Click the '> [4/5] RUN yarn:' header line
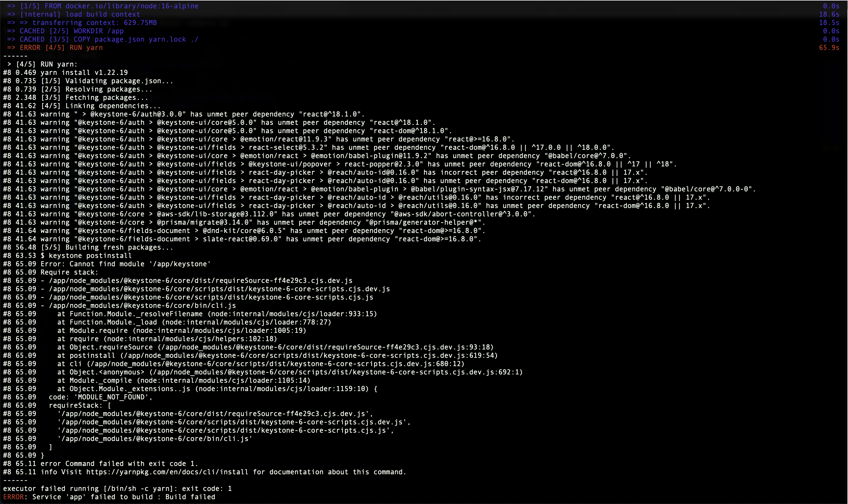This screenshot has height=504, width=848. point(43,64)
